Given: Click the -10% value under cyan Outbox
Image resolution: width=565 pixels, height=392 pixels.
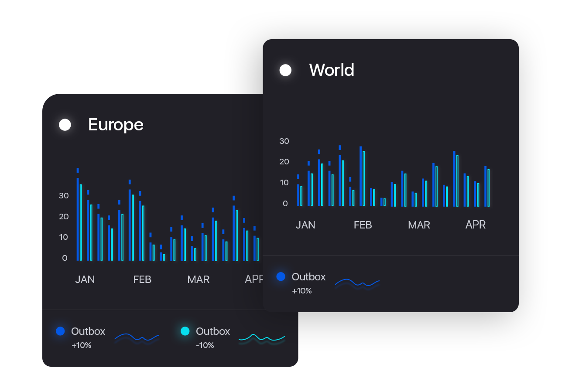Looking at the screenshot, I should [x=205, y=345].
